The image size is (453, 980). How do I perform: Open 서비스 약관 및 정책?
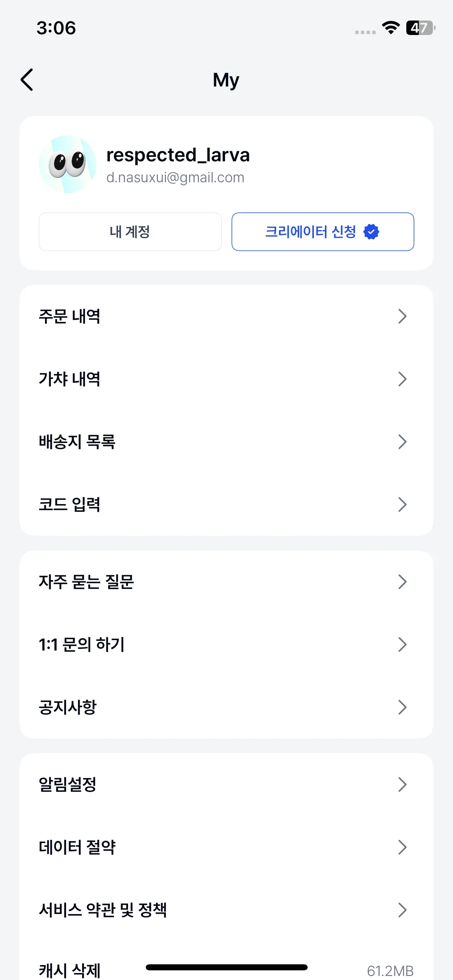pyautogui.click(x=226, y=910)
